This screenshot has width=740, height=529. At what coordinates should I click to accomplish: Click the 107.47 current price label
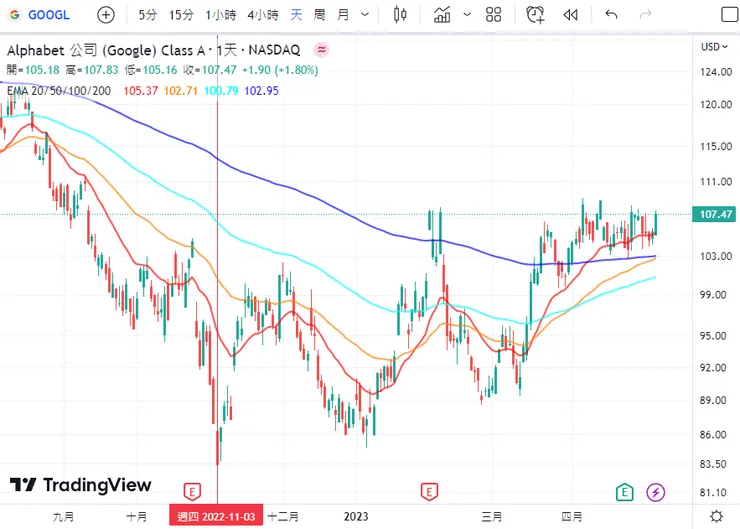pyautogui.click(x=715, y=214)
